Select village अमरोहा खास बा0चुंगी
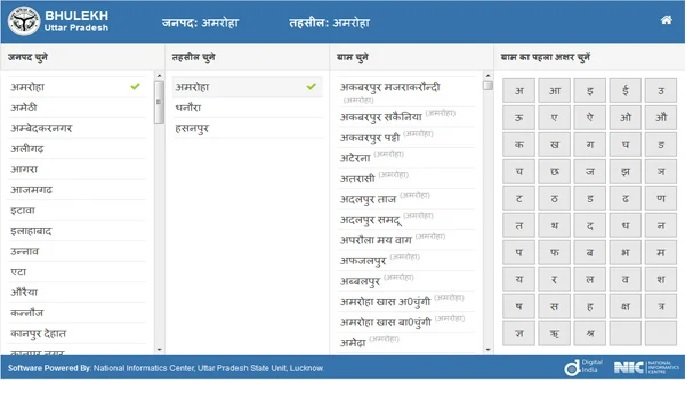 pyautogui.click(x=405, y=321)
